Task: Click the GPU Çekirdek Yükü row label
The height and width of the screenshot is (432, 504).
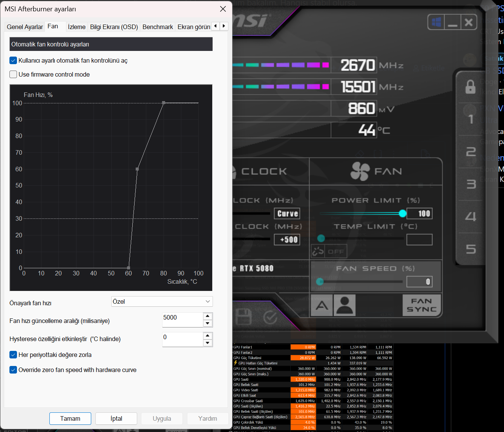Action: pos(248,422)
